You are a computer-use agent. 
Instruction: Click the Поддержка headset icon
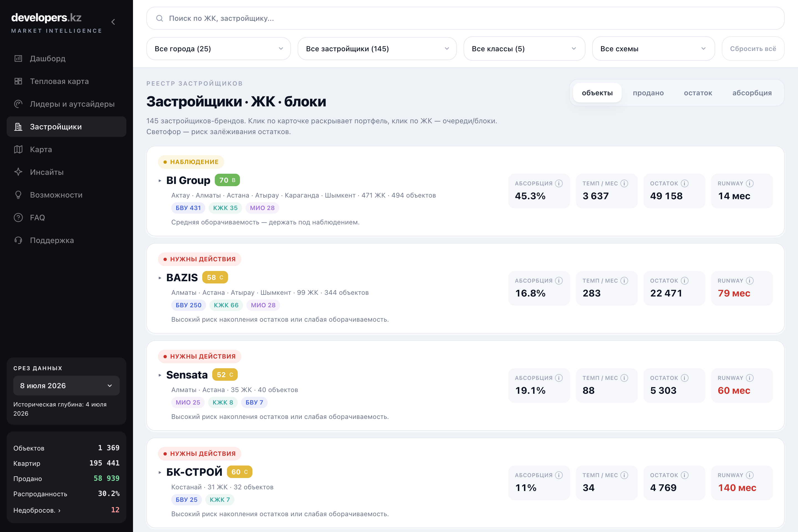[18, 240]
